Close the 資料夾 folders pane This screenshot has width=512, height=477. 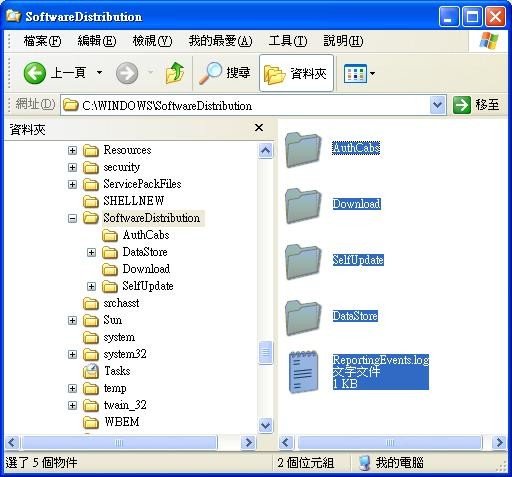click(259, 127)
